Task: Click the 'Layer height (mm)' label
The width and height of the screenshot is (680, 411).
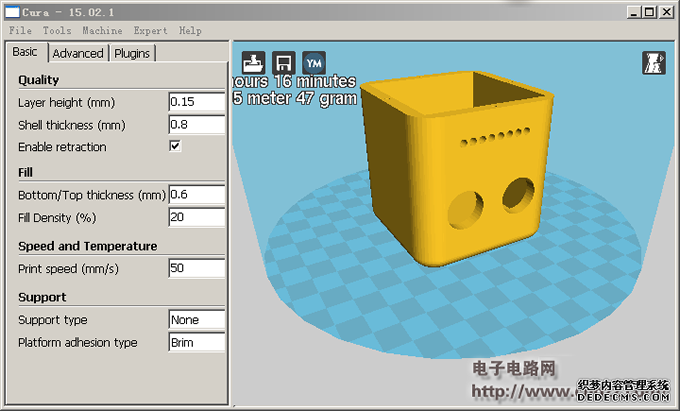Action: point(66,103)
